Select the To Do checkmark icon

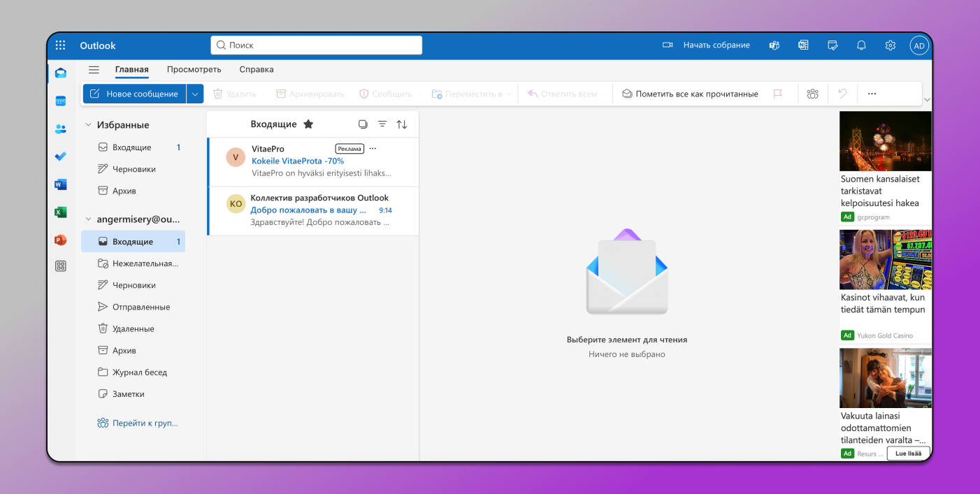[60, 157]
